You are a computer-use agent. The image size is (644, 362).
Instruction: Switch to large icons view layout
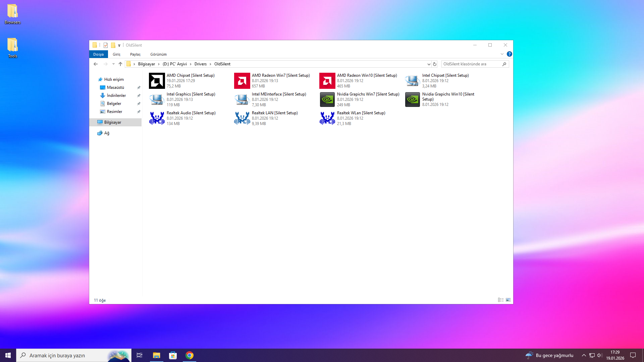click(508, 300)
